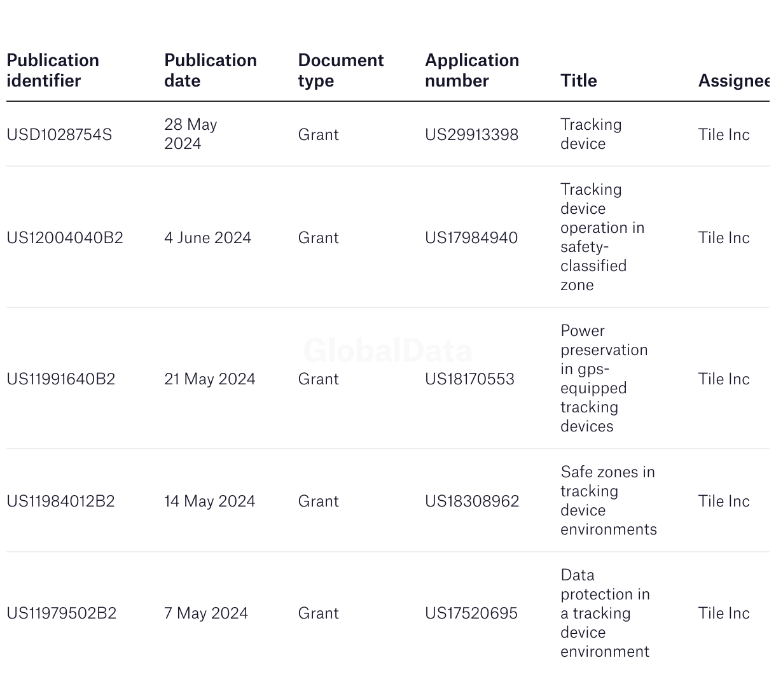Click the Title column header
Viewport: 776px width, 700px height.
click(x=578, y=81)
